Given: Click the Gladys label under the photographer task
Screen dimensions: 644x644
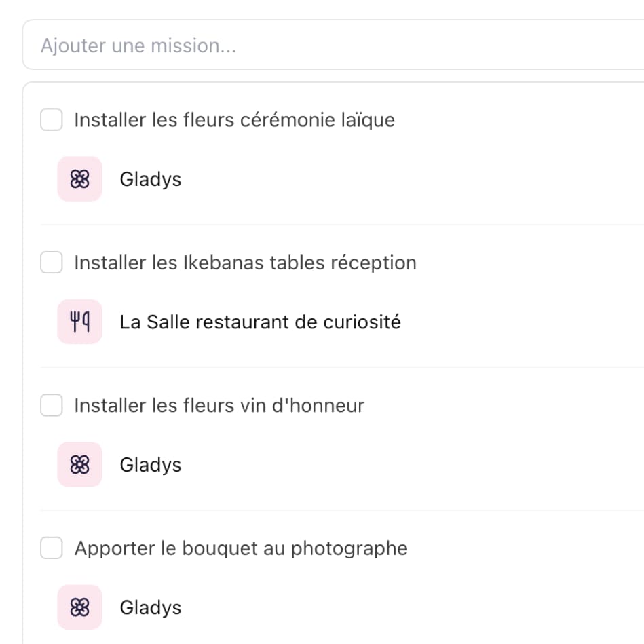Looking at the screenshot, I should (x=150, y=607).
